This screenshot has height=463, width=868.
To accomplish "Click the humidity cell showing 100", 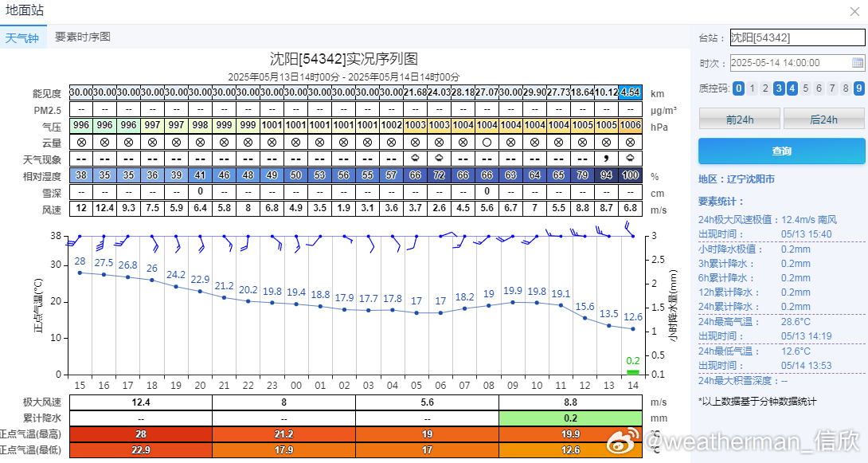I will [630, 175].
